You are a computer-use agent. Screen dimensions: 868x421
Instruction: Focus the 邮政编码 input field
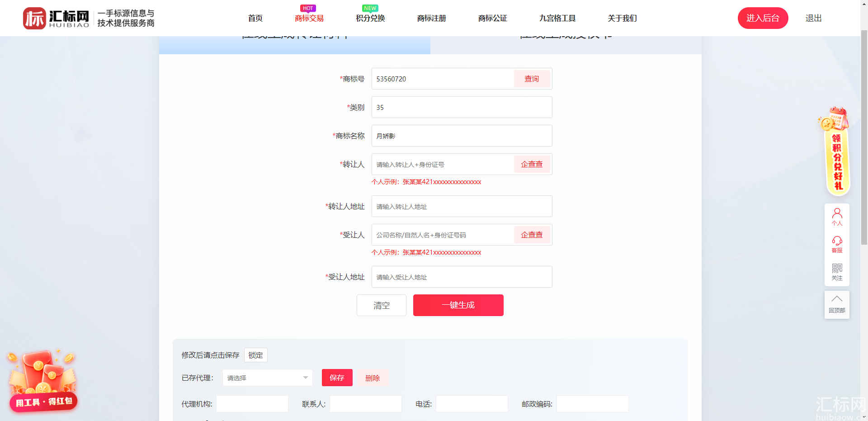click(x=593, y=404)
